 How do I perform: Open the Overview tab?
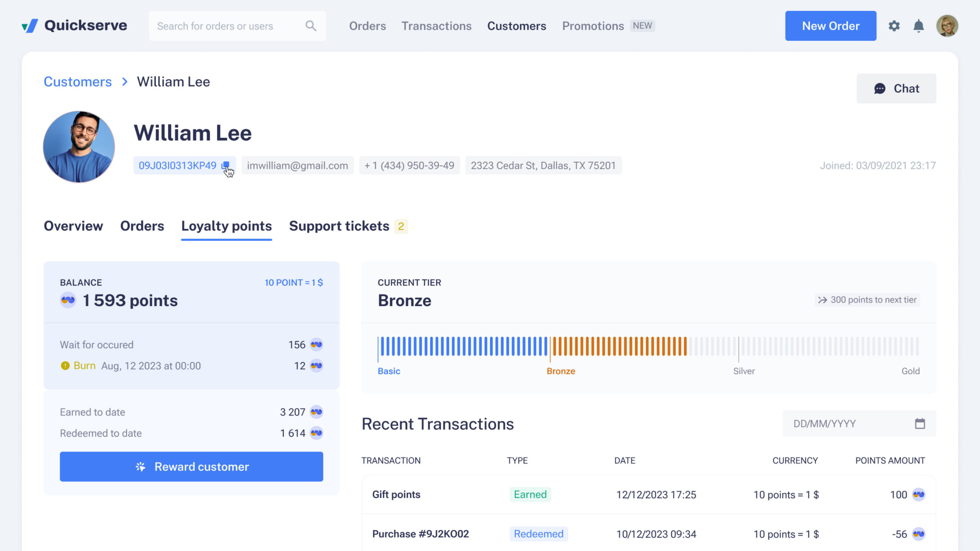(73, 226)
